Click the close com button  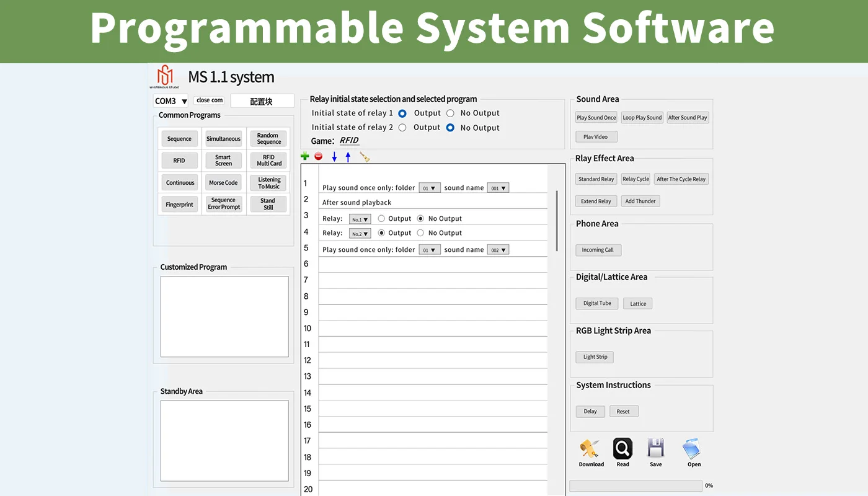tap(209, 100)
